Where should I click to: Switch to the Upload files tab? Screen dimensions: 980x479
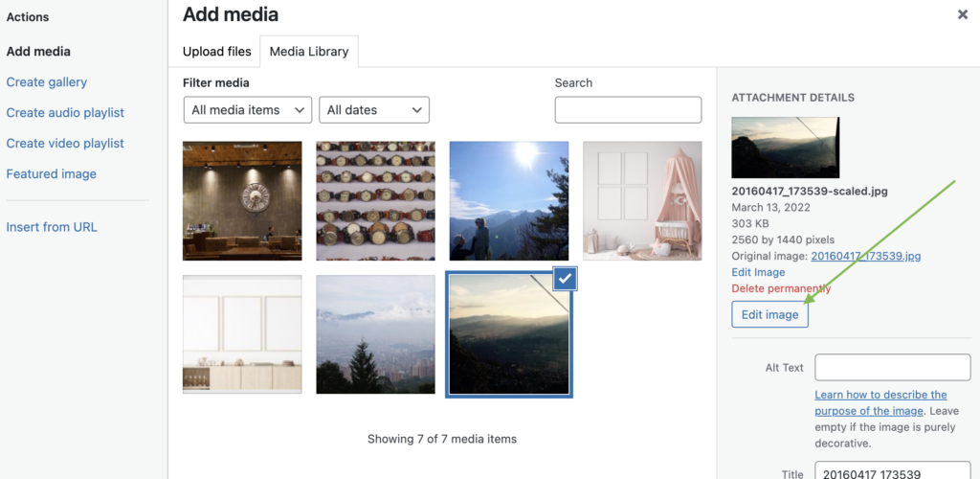(x=217, y=52)
